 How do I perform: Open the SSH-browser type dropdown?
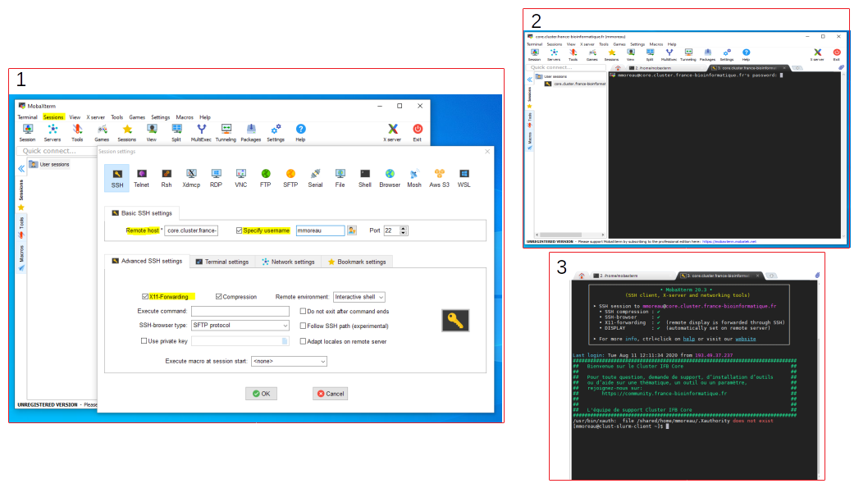[240, 326]
